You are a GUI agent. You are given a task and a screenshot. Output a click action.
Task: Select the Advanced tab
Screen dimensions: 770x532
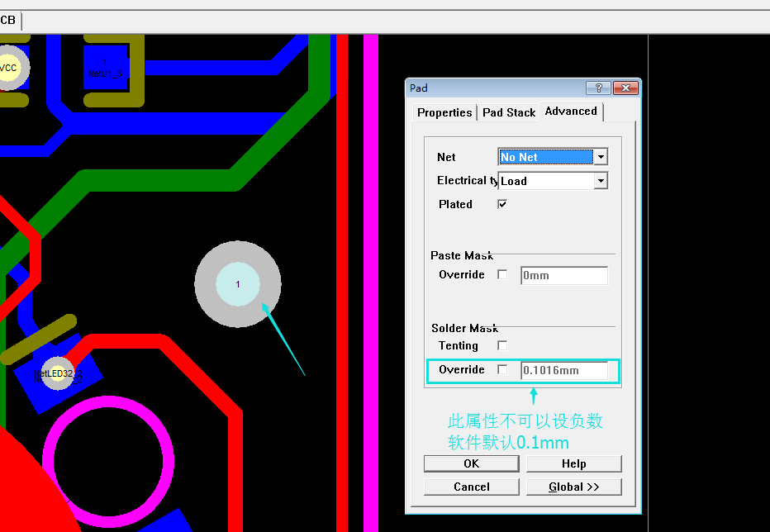click(571, 112)
